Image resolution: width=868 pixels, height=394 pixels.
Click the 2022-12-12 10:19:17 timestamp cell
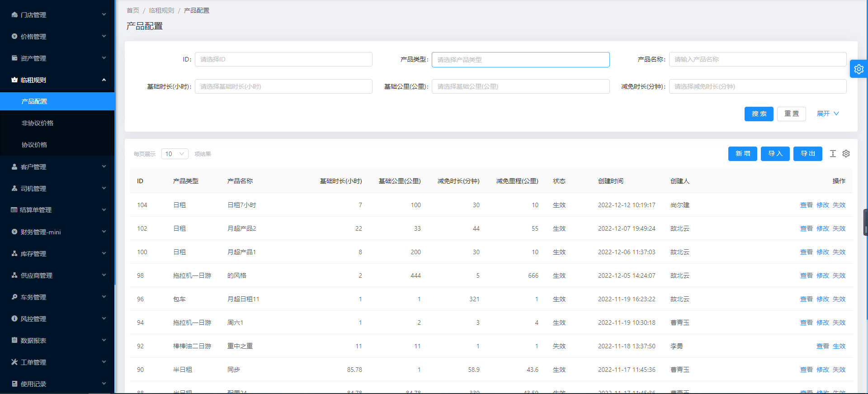pos(627,205)
